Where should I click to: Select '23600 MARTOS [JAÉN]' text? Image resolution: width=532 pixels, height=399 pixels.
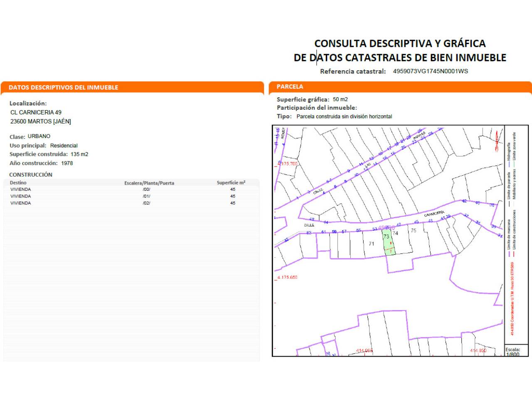click(x=41, y=121)
